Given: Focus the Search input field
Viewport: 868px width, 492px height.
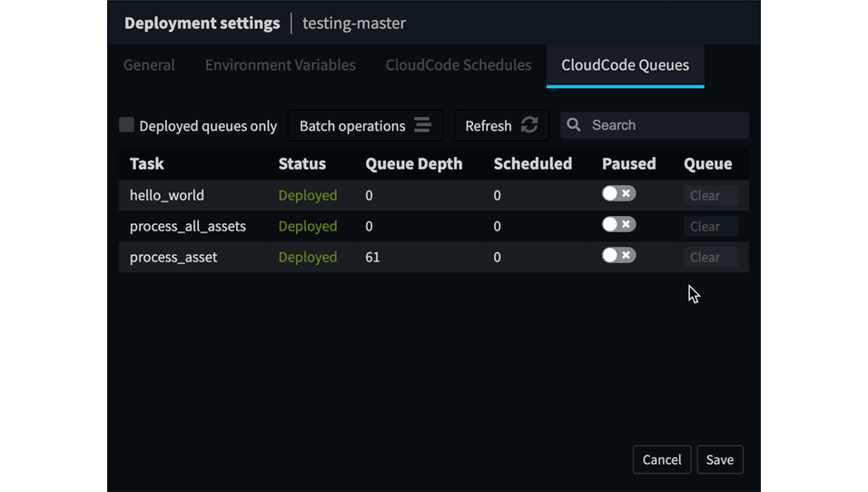Looking at the screenshot, I should (655, 125).
